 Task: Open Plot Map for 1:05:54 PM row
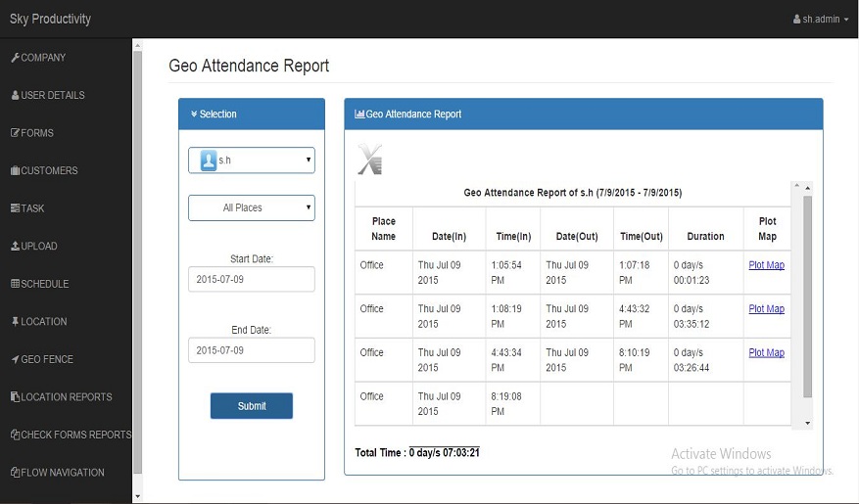click(766, 265)
